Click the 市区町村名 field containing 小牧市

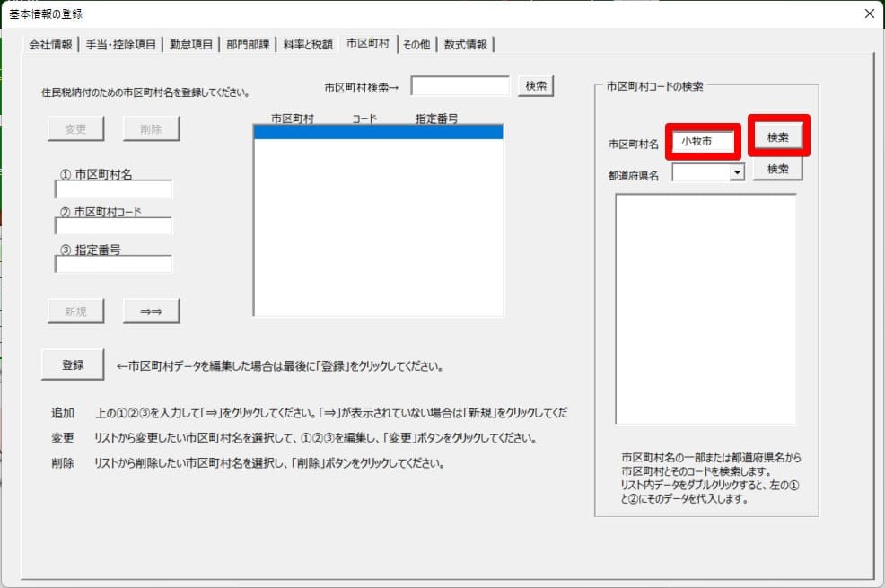(703, 142)
